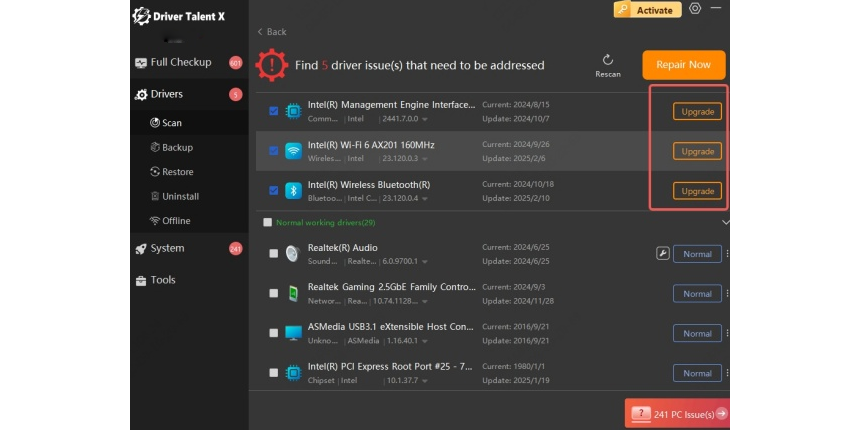Image resolution: width=860 pixels, height=430 pixels.
Task: Click the Wi-Fi 6 AX201 driver icon
Action: pos(293,151)
